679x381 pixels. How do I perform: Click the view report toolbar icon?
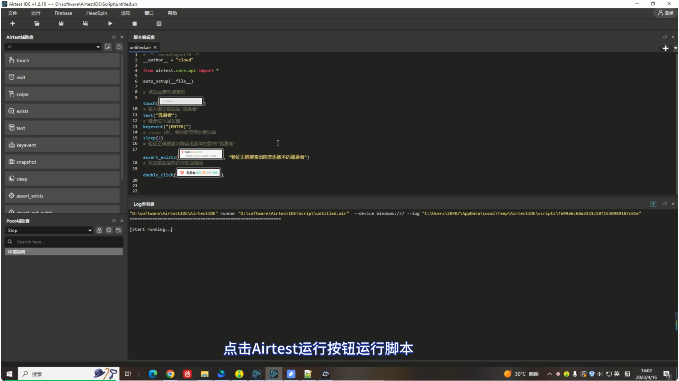[x=159, y=24]
